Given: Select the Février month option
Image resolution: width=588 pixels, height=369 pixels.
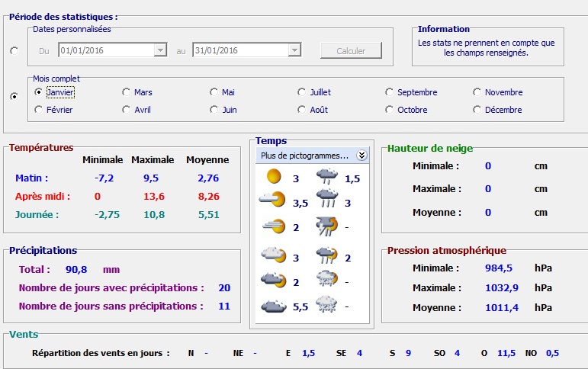Looking at the screenshot, I should pyautogui.click(x=53, y=110).
